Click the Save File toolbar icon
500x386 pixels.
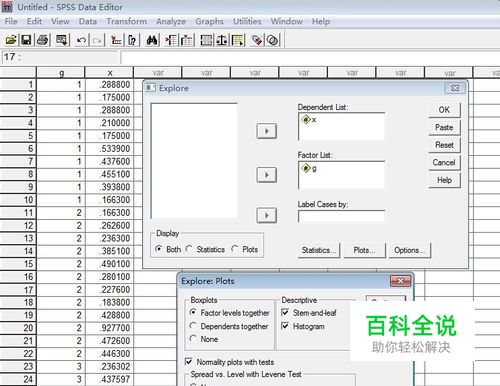26,40
